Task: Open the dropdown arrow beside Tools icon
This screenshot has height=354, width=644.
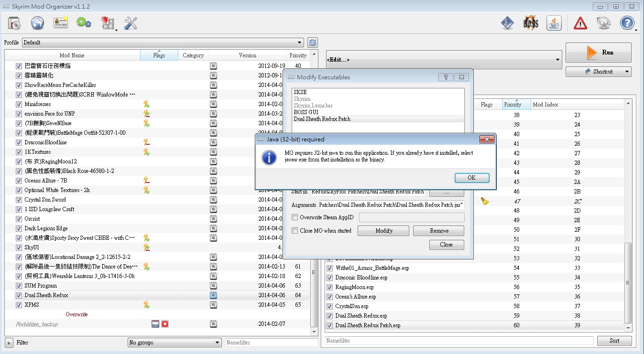Action: [116, 30]
